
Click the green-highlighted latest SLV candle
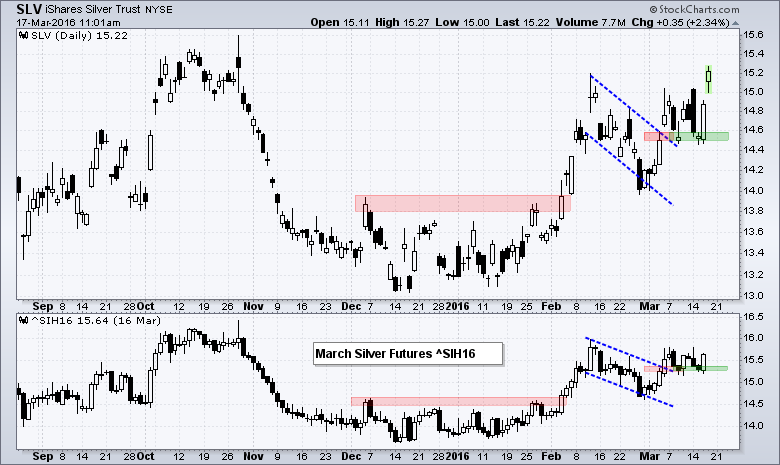(x=708, y=80)
